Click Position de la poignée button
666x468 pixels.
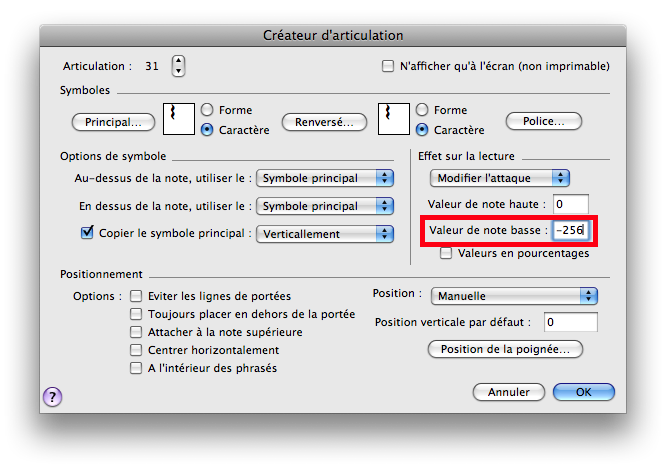coord(505,349)
